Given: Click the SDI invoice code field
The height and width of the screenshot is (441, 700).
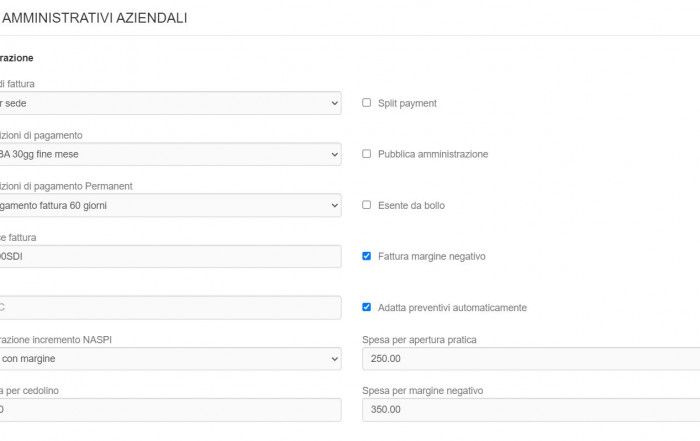Looking at the screenshot, I should click(170, 256).
